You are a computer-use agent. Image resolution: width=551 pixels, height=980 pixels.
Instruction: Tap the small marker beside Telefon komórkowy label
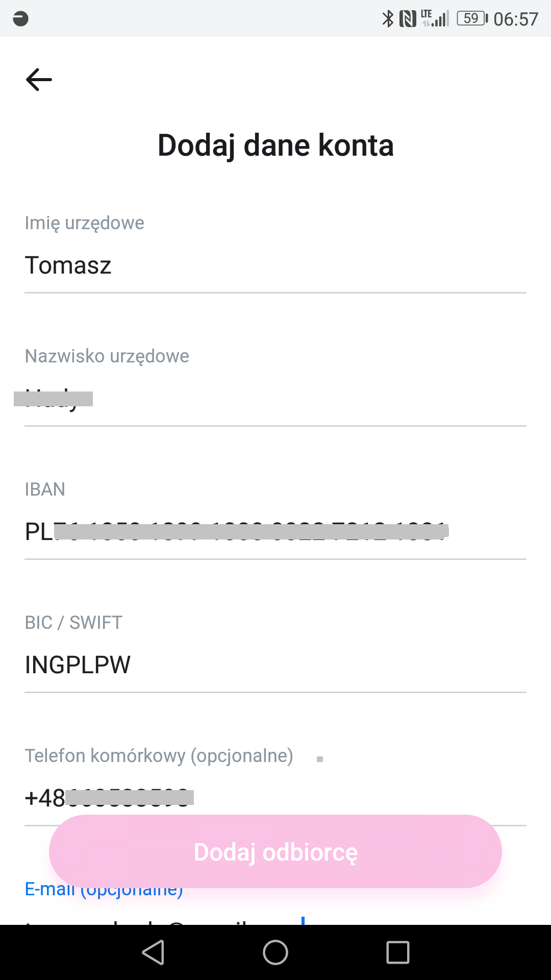[x=320, y=758]
